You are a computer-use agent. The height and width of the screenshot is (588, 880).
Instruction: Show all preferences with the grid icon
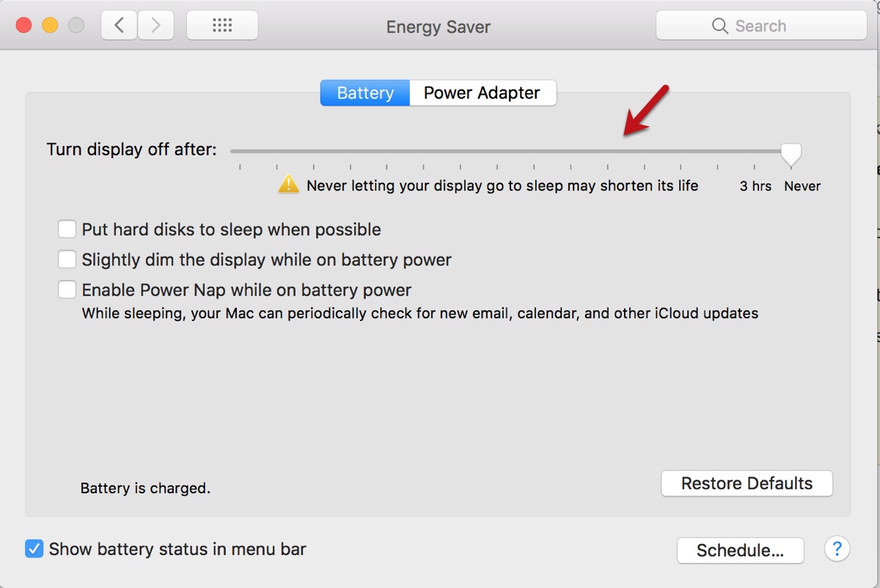221,26
